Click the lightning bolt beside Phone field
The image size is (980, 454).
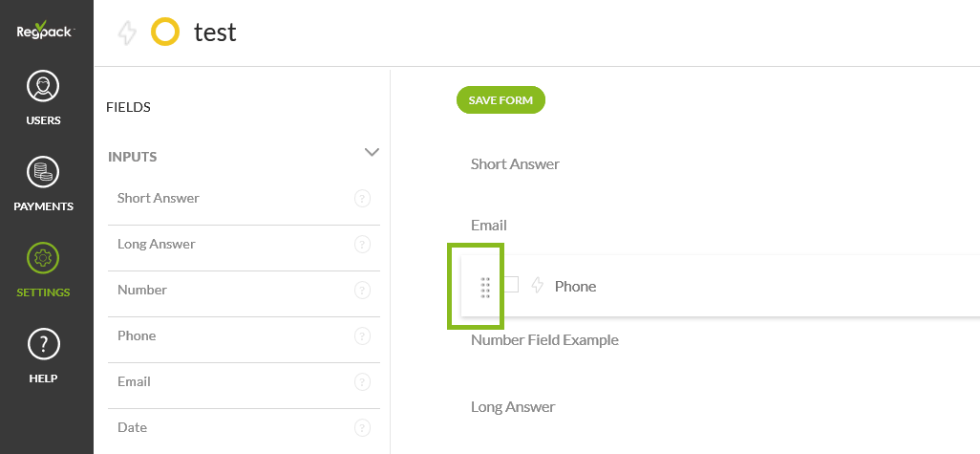pos(537,285)
